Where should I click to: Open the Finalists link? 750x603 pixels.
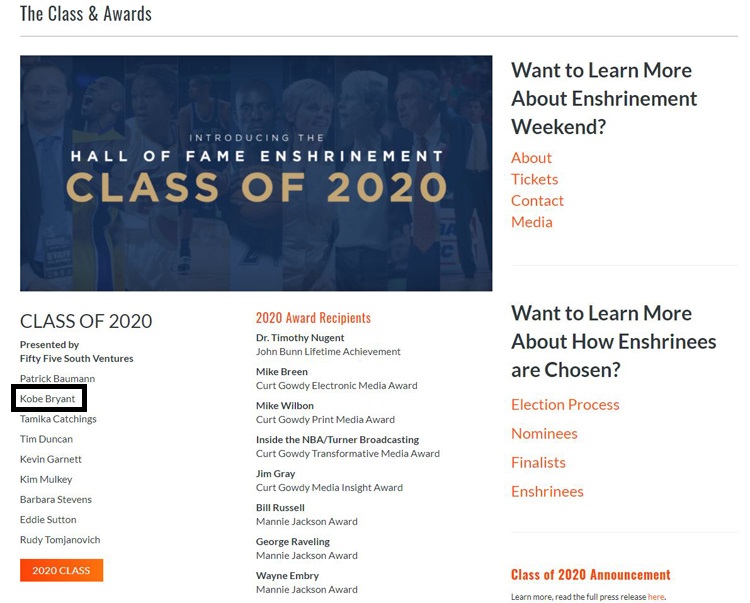(x=538, y=462)
